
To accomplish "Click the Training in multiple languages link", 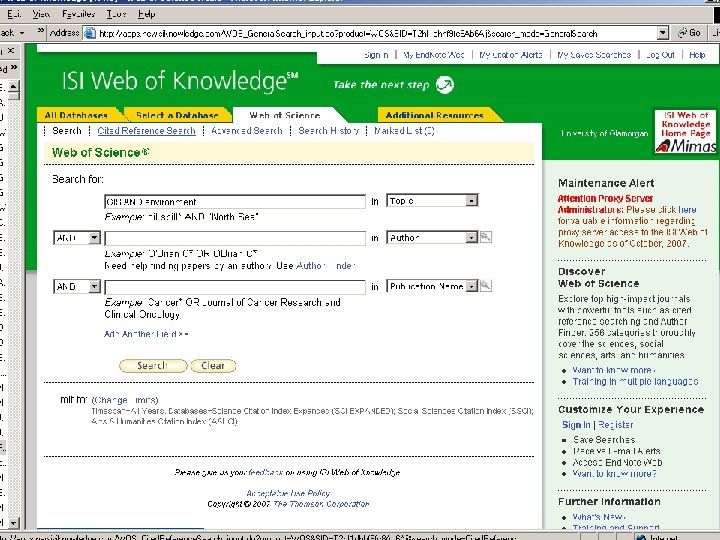I will 635,382.
